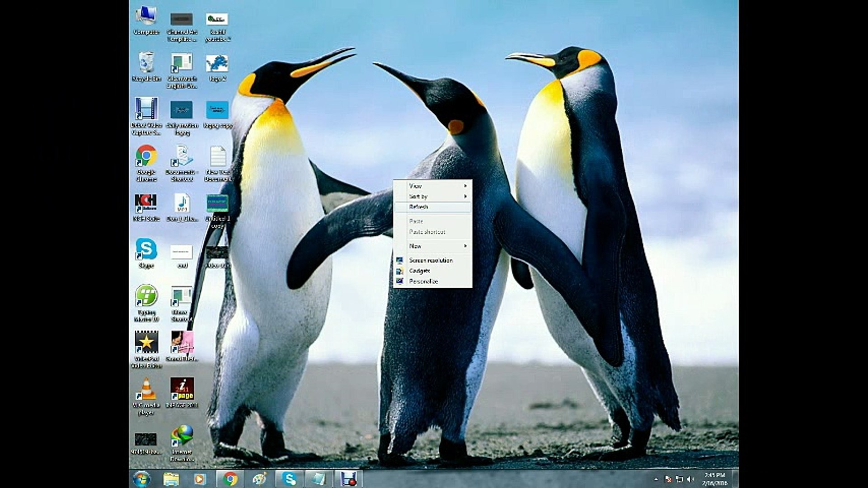Open Paint from the taskbar

pyautogui.click(x=259, y=479)
